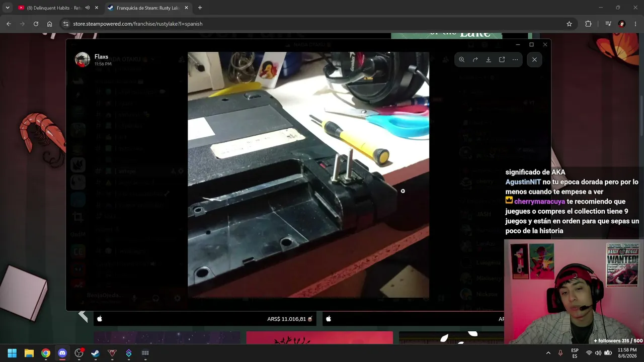Expand the Chrome tab search dropdown
The width and height of the screenshot is (644, 362).
pyautogui.click(x=8, y=8)
